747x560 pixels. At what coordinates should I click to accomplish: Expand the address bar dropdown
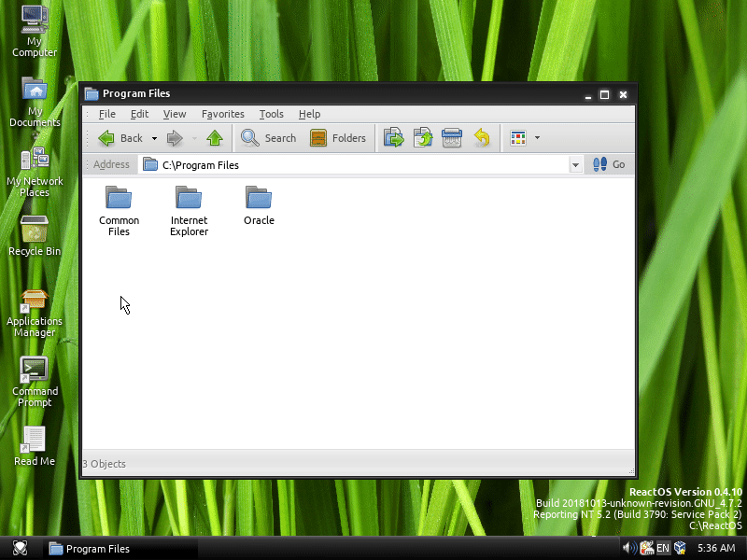575,165
